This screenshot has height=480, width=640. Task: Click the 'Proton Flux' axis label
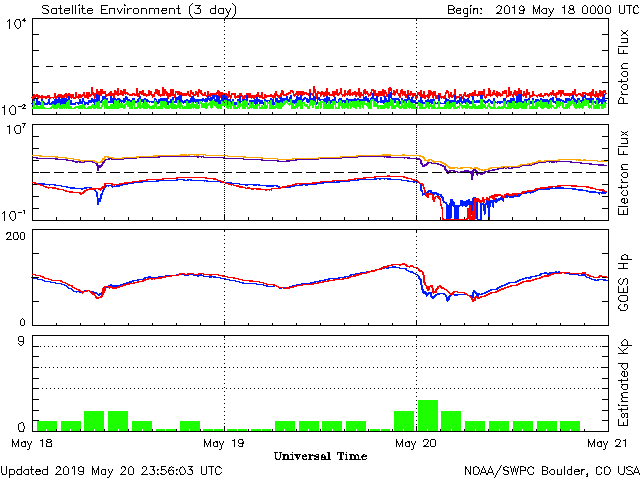pyautogui.click(x=623, y=67)
